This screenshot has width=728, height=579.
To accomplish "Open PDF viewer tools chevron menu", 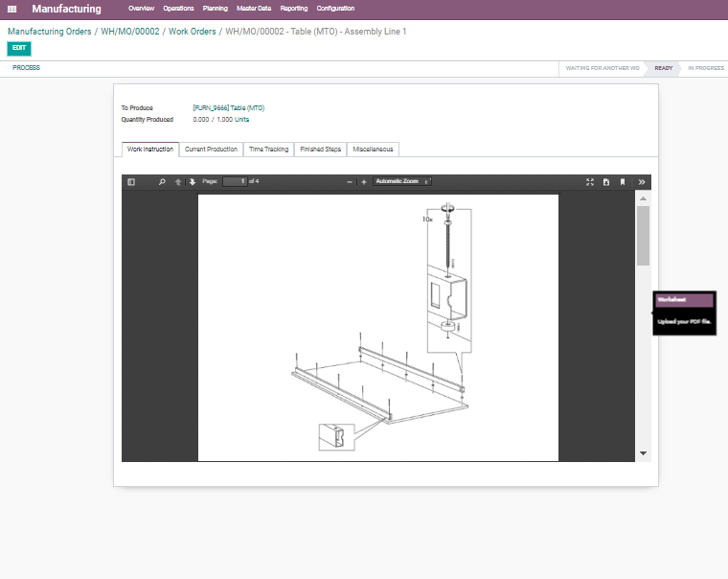I will point(642,181).
